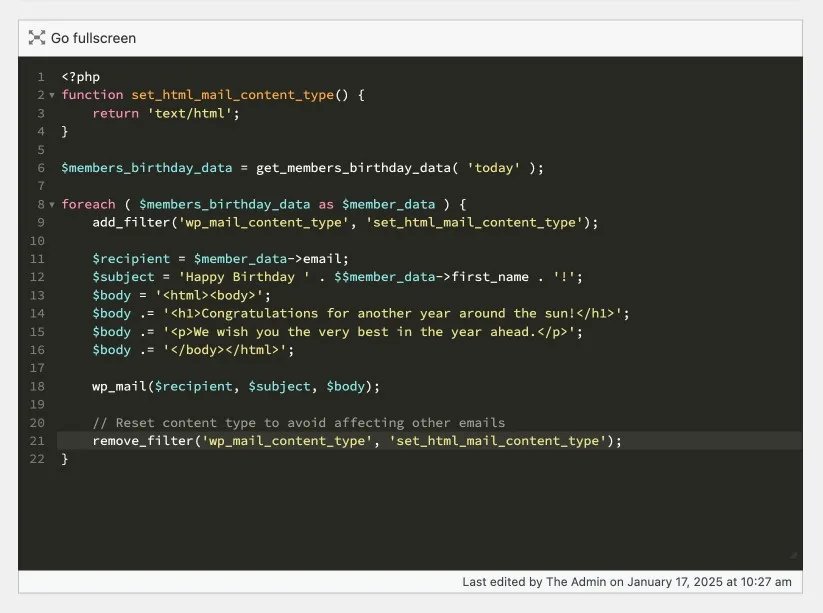Viewport: 823px width, 613px height.
Task: Click the Go fullscreen text link
Action: coord(93,38)
